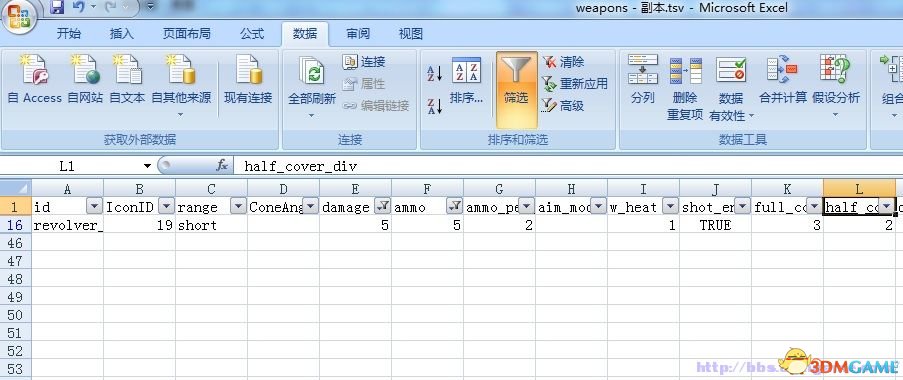The width and height of the screenshot is (903, 380).
Task: Open filter dropdown for range column
Action: [238, 207]
